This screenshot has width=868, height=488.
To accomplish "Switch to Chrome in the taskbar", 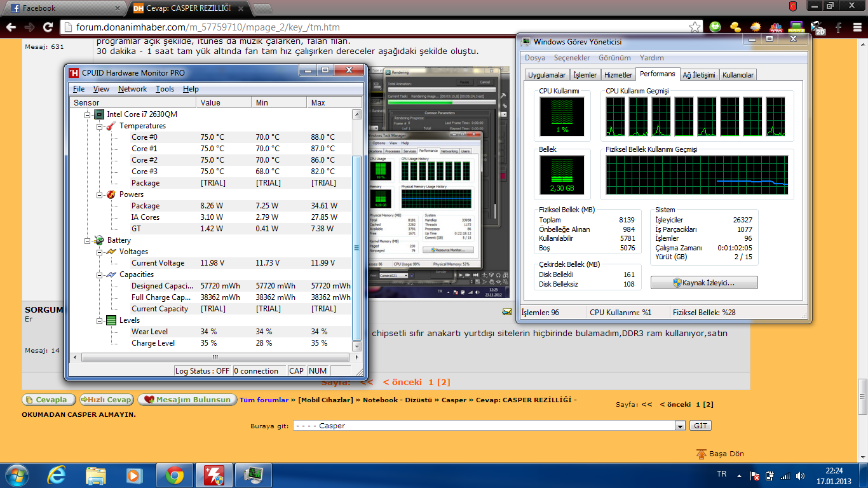I will coord(175,475).
